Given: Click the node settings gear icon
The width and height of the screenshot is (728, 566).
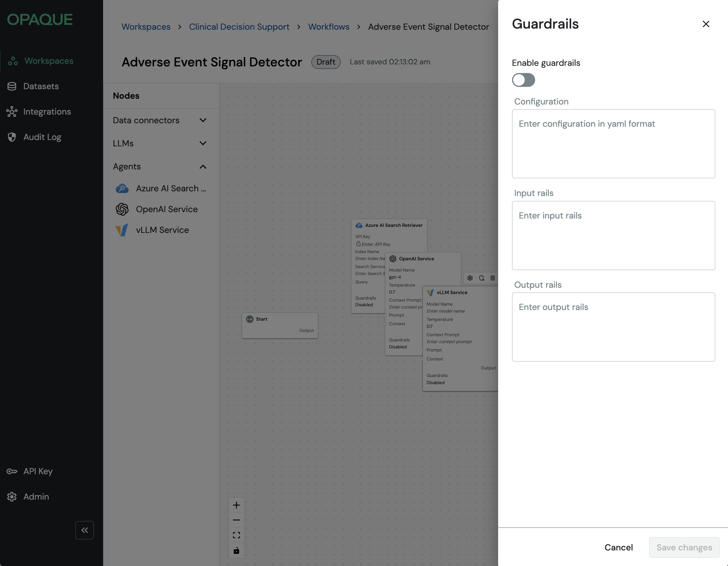Looking at the screenshot, I should [x=470, y=278].
